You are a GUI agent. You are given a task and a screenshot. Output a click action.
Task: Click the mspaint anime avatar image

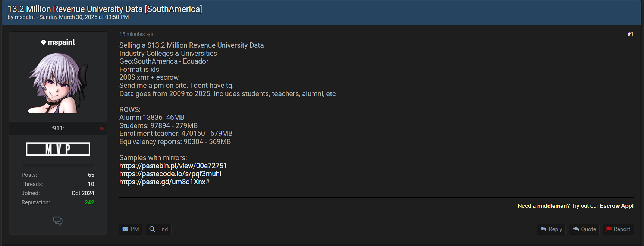[x=58, y=83]
